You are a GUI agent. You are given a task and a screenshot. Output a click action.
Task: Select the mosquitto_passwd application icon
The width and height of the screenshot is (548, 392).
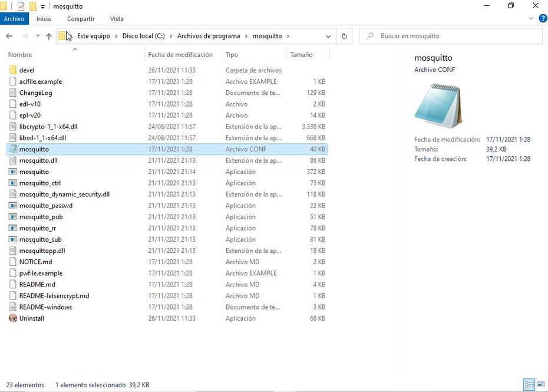[13, 206]
